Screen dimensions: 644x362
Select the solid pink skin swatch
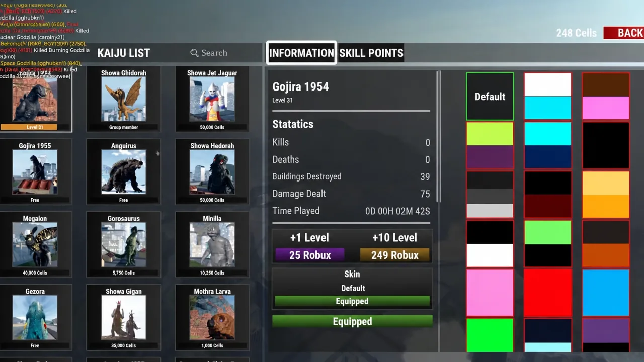click(x=490, y=293)
